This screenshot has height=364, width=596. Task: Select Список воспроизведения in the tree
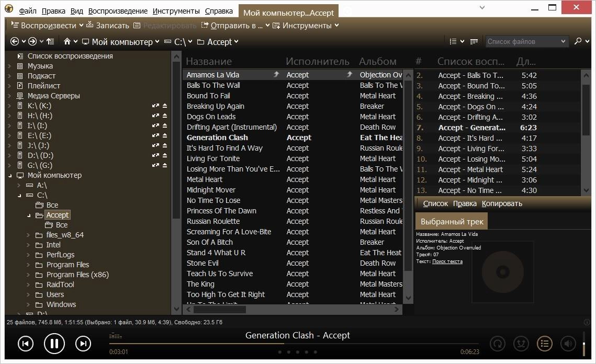70,56
